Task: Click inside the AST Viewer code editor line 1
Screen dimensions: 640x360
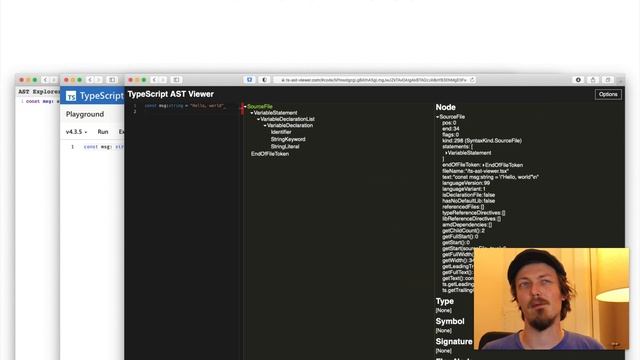Action: pyautogui.click(x=184, y=106)
